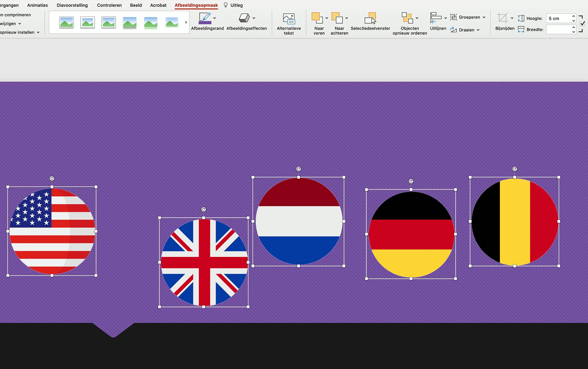Click the Bijsnijden crop tool
This screenshot has height=369, width=588.
click(x=502, y=18)
